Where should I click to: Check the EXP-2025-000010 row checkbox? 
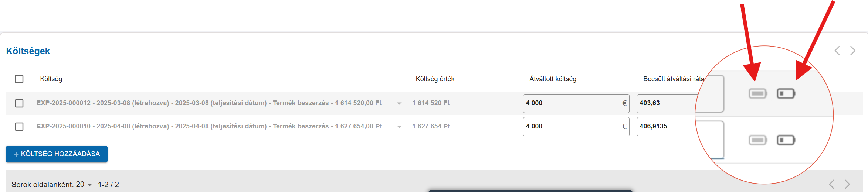pos(19,127)
